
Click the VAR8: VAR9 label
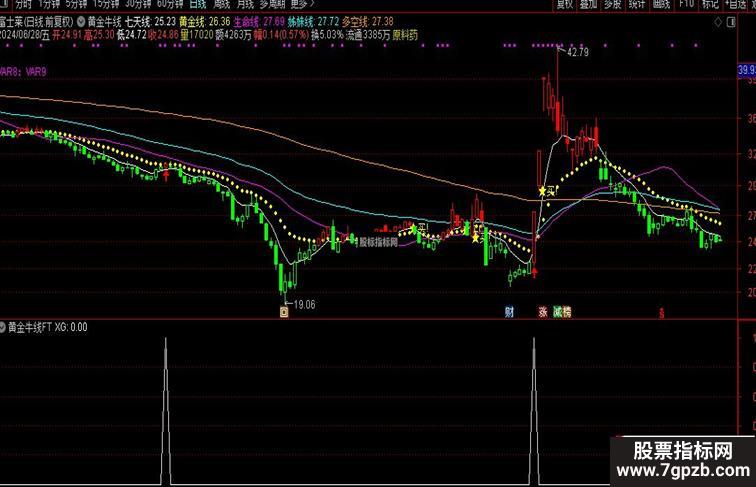[x=23, y=72]
